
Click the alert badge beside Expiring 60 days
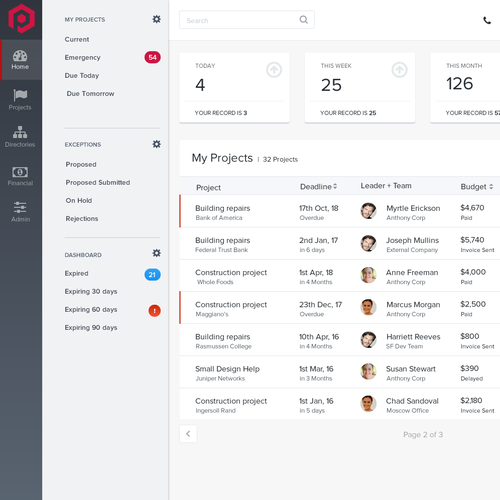pos(154,311)
